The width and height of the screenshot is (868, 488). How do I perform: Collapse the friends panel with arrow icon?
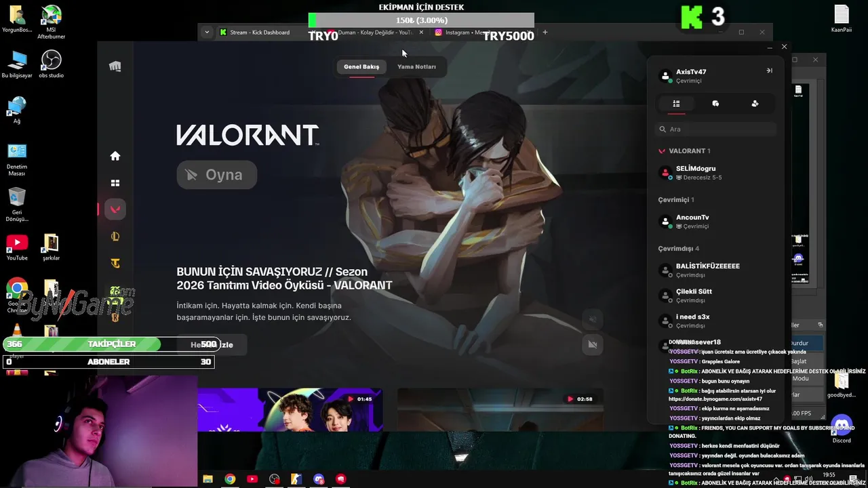coord(769,70)
